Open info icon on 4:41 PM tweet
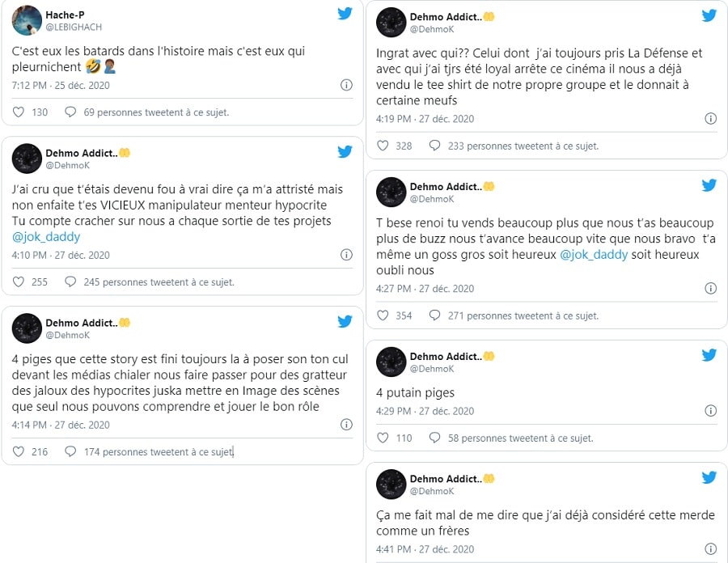The width and height of the screenshot is (728, 563). [711, 549]
